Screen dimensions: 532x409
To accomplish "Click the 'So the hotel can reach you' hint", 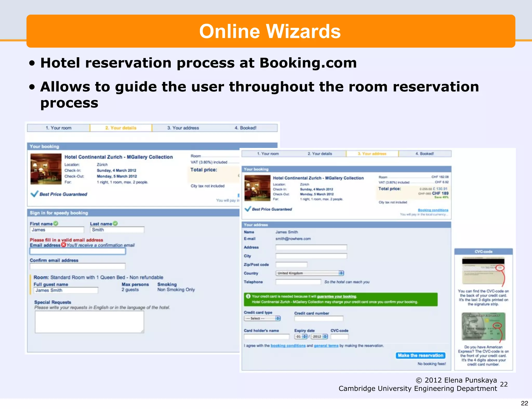I will click(x=347, y=282).
